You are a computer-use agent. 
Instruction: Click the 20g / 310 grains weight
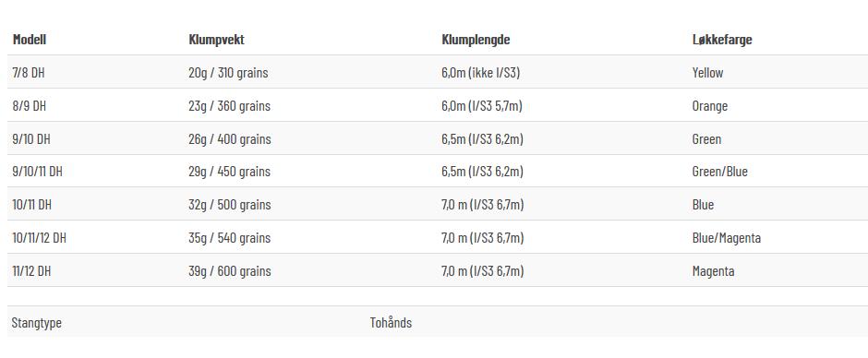click(x=228, y=73)
